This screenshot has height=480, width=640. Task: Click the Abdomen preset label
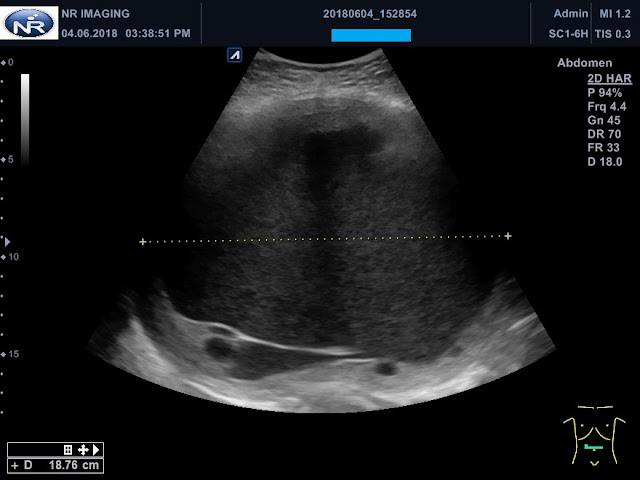(584, 63)
